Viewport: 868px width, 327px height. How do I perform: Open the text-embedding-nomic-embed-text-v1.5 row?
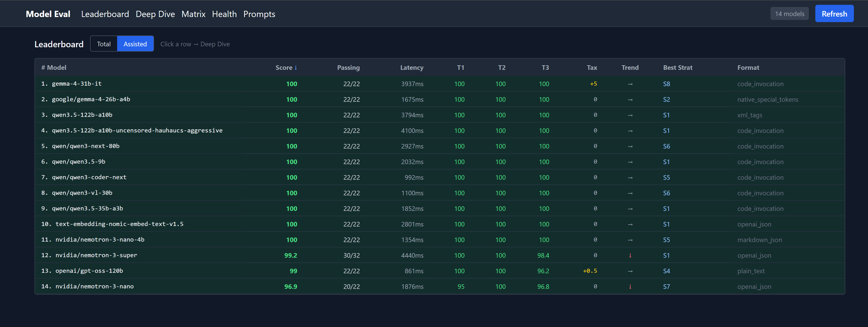(119, 224)
